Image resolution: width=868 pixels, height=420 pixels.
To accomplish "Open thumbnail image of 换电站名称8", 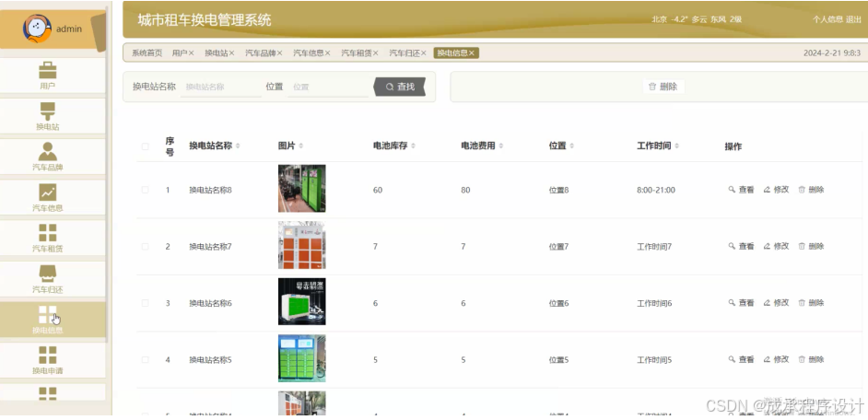I will point(301,189).
